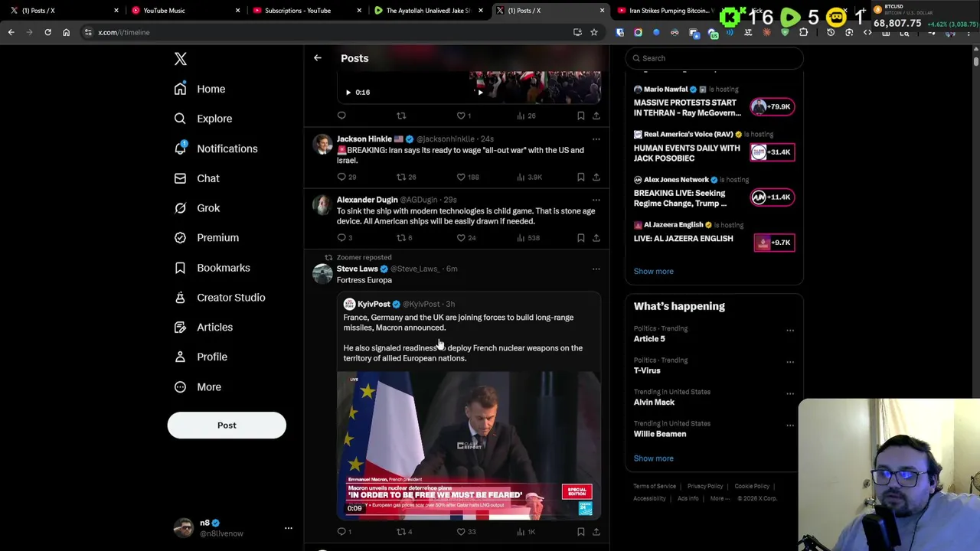The image size is (980, 551).
Task: Open Creator Studio in sidebar
Action: [220, 298]
